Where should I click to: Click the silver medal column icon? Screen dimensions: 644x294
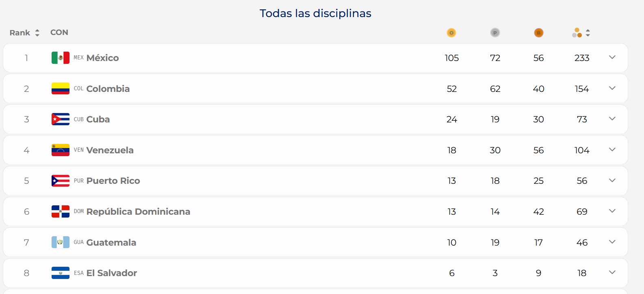coord(495,33)
